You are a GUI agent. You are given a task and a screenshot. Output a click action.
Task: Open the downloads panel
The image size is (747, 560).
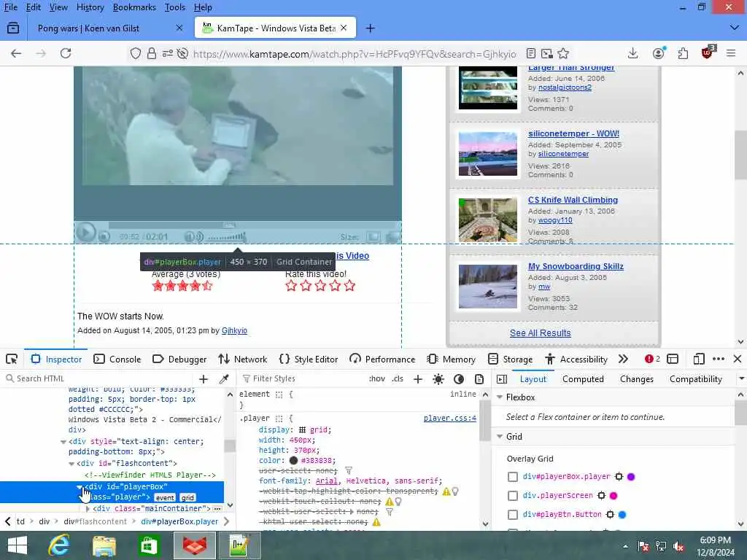pyautogui.click(x=632, y=53)
